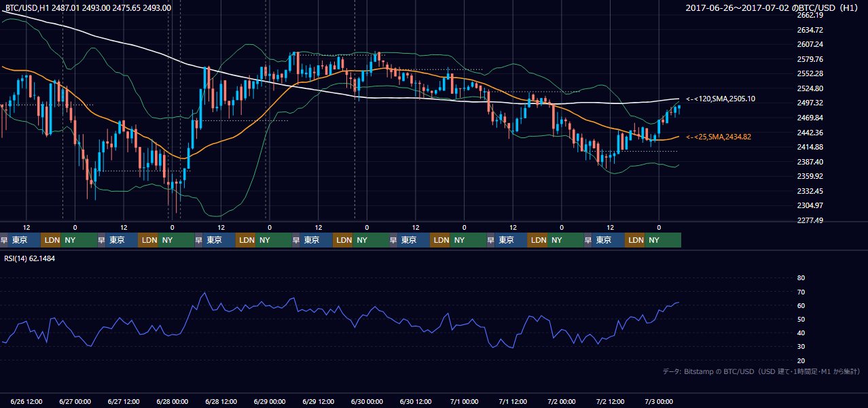Click RSI axis level 60

(x=801, y=305)
